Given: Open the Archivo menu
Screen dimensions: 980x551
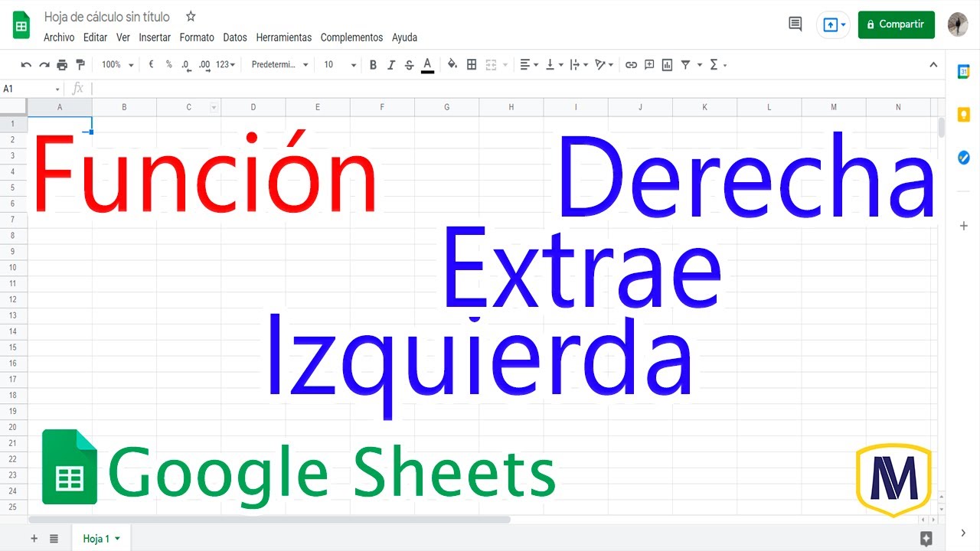Looking at the screenshot, I should coord(59,37).
